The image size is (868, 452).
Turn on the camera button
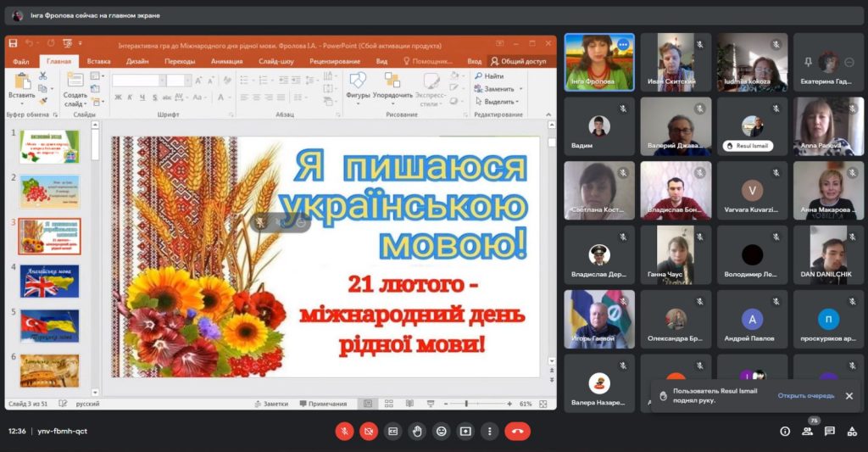pyautogui.click(x=369, y=431)
